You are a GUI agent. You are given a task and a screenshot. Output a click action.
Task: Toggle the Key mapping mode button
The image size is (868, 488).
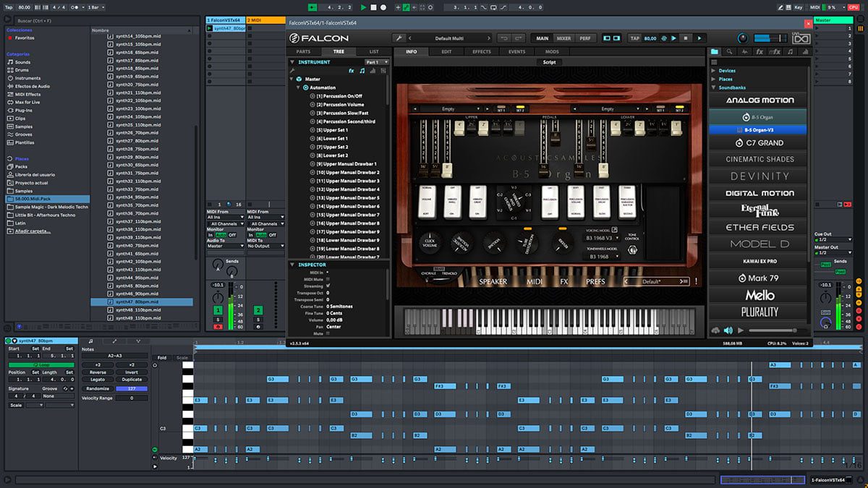tap(799, 7)
